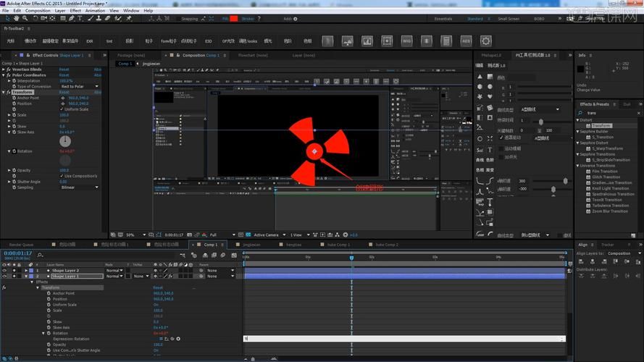Open the Composition menu
The height and width of the screenshot is (362, 644).
coord(38,11)
